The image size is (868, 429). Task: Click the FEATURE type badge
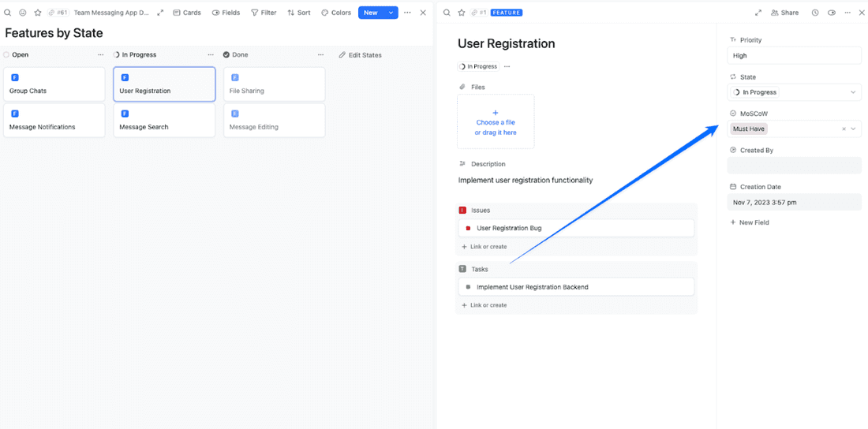[507, 12]
